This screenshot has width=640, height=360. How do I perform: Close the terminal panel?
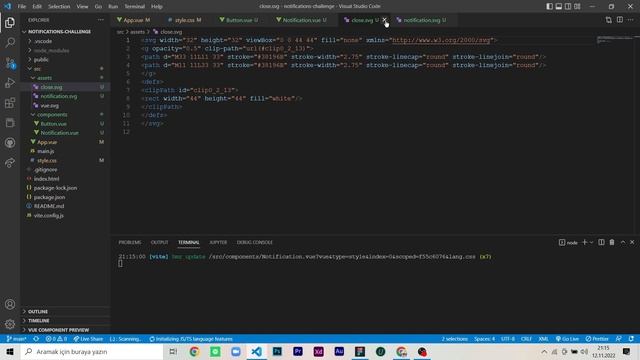(x=632, y=242)
